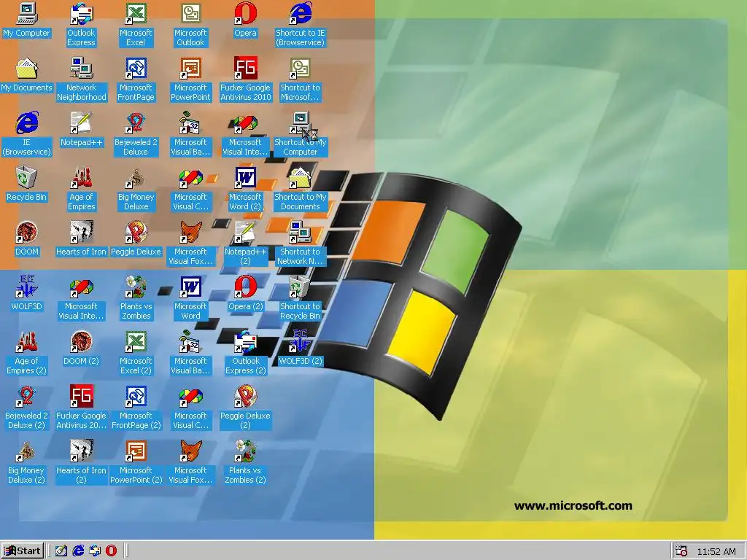Screen dimensions: 747x560
Task: Click the system tray scheduler icon
Action: click(x=681, y=551)
